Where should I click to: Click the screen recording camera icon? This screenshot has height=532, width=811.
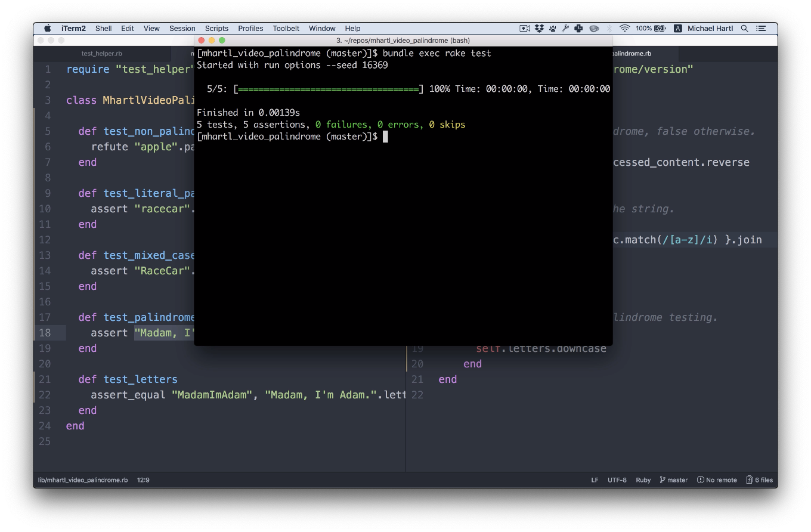(x=525, y=28)
